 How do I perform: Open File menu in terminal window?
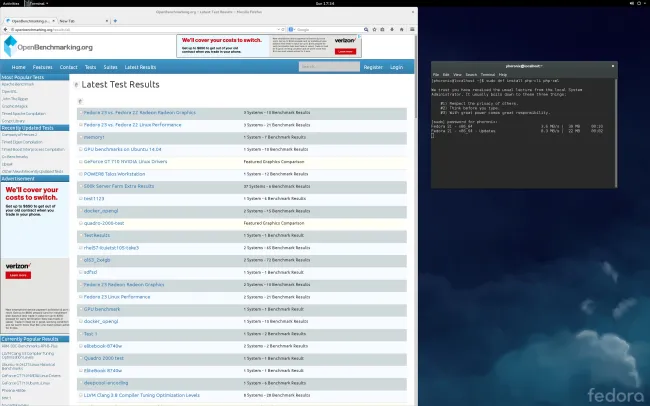pyautogui.click(x=436, y=75)
